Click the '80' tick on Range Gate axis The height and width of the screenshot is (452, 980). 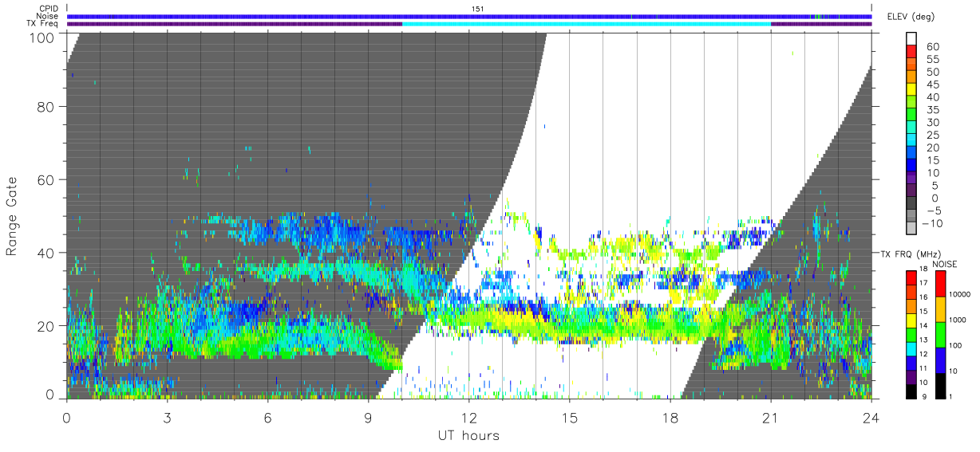coord(47,106)
